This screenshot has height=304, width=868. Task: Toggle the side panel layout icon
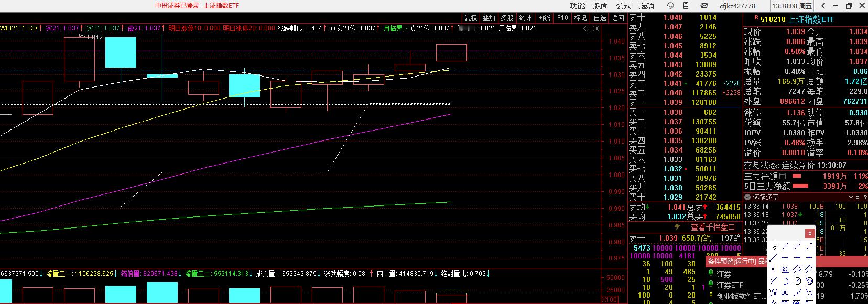pos(595,29)
